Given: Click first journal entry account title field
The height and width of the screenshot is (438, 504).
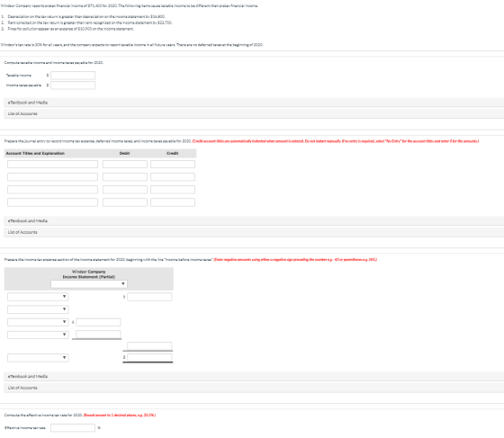Looking at the screenshot, I should tap(53, 164).
